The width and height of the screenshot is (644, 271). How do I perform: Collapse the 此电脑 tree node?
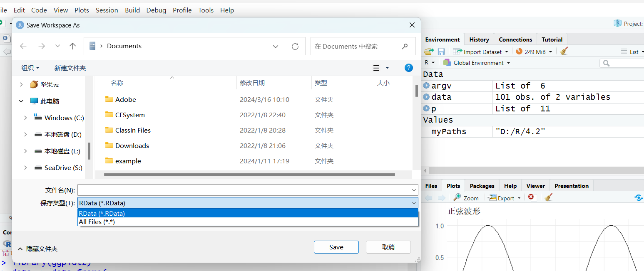[x=21, y=101]
